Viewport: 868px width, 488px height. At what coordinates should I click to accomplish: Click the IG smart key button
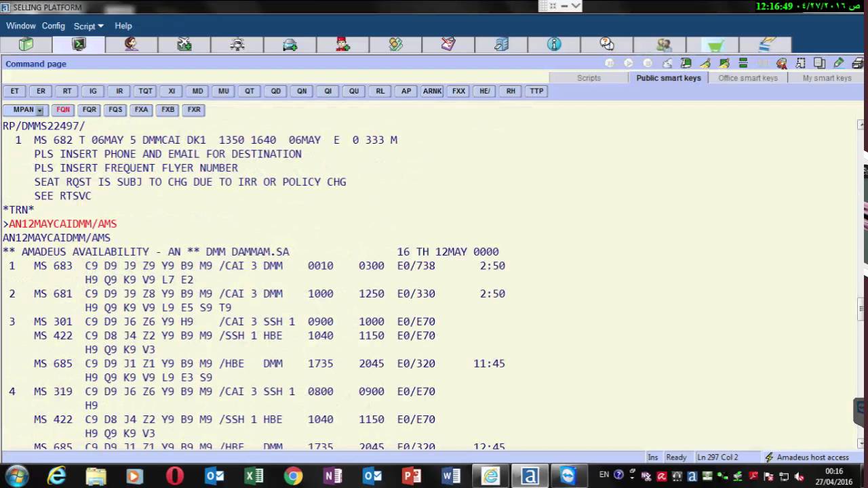click(93, 91)
